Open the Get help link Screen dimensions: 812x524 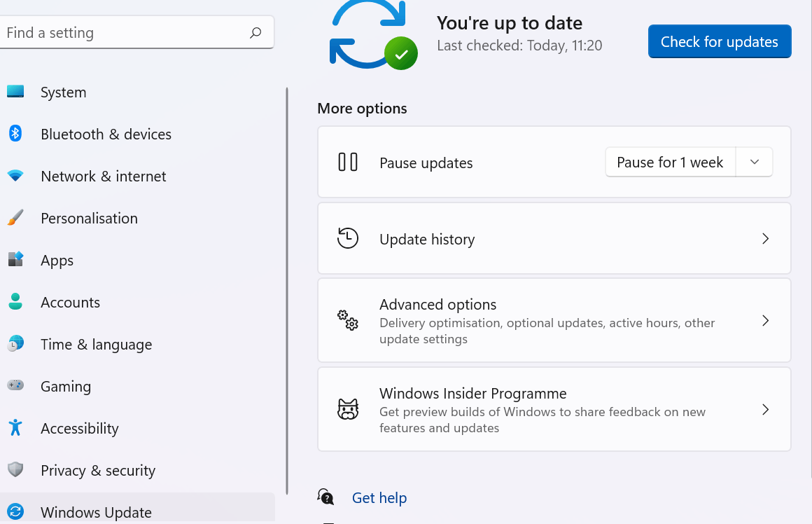pyautogui.click(x=379, y=497)
